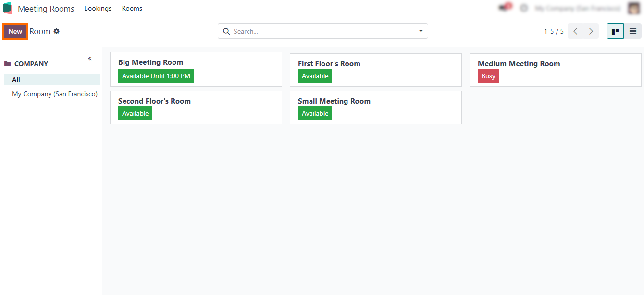Viewport: 644px width, 295px height.
Task: Switch to Kanban view
Action: [x=615, y=31]
